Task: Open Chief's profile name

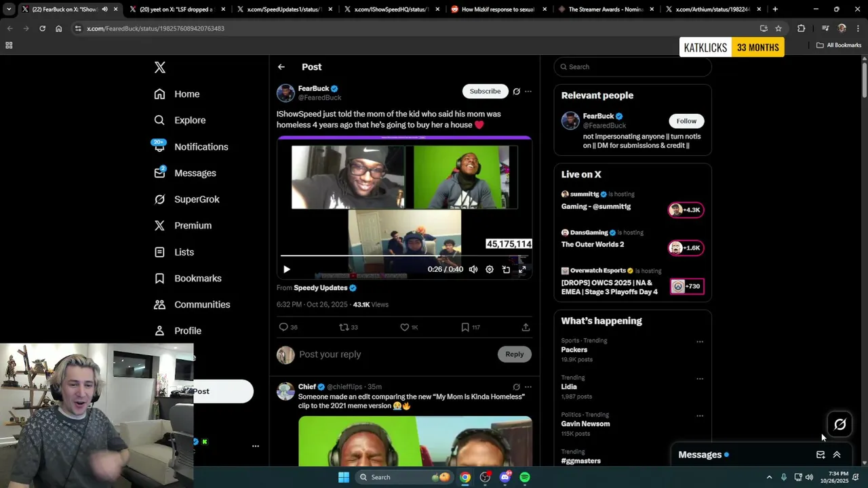Action: click(x=307, y=387)
